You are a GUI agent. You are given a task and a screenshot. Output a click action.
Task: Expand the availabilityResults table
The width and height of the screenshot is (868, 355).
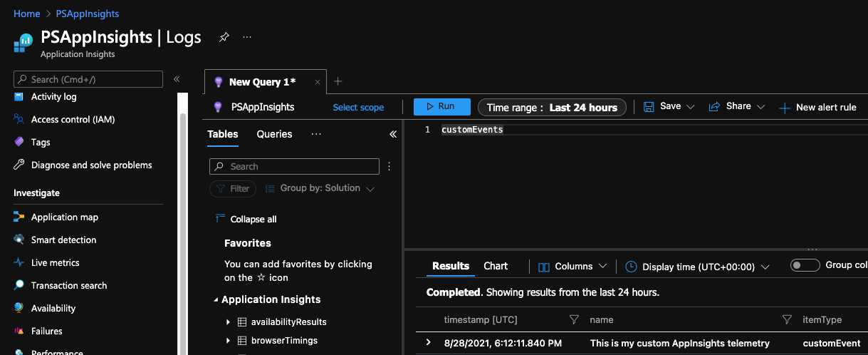click(x=228, y=322)
